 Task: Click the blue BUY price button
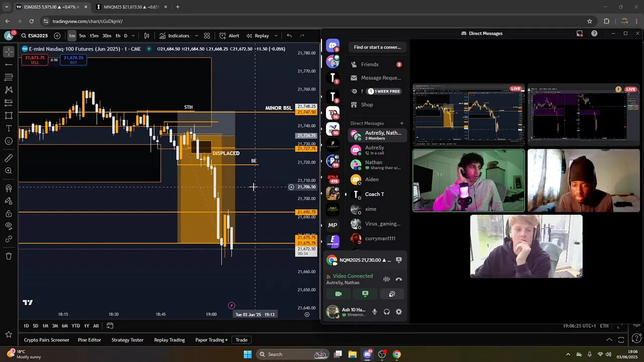(x=73, y=60)
